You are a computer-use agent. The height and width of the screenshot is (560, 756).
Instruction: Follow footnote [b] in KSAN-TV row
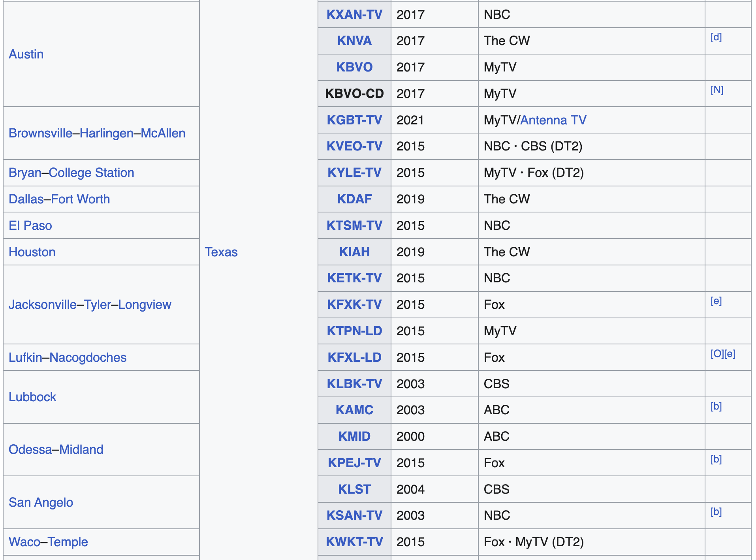[x=716, y=512]
